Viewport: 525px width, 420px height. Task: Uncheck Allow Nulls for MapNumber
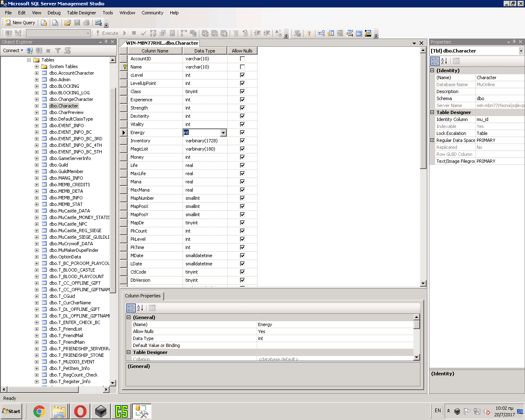[242, 198]
